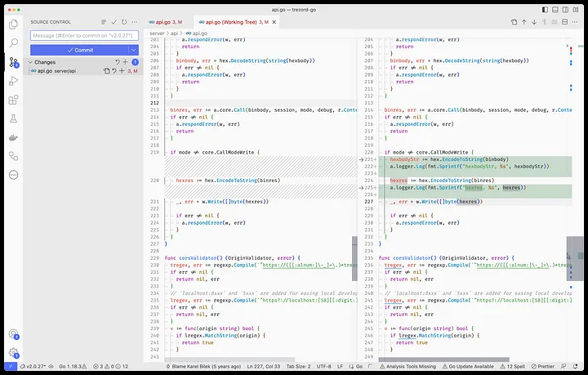Image resolution: width=588 pixels, height=375 pixels.
Task: Go to next change arrow in editor toolbar
Action: [x=534, y=22]
